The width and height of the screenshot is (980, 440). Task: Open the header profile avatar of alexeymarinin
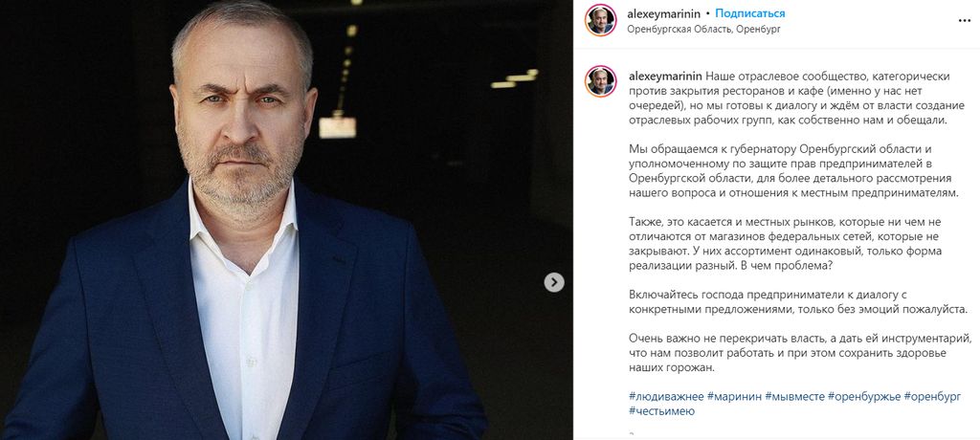pyautogui.click(x=601, y=20)
